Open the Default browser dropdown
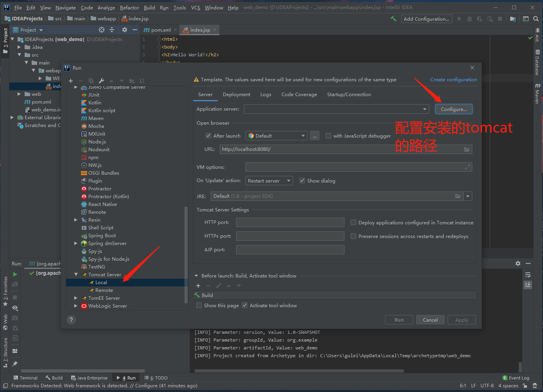 click(276, 136)
